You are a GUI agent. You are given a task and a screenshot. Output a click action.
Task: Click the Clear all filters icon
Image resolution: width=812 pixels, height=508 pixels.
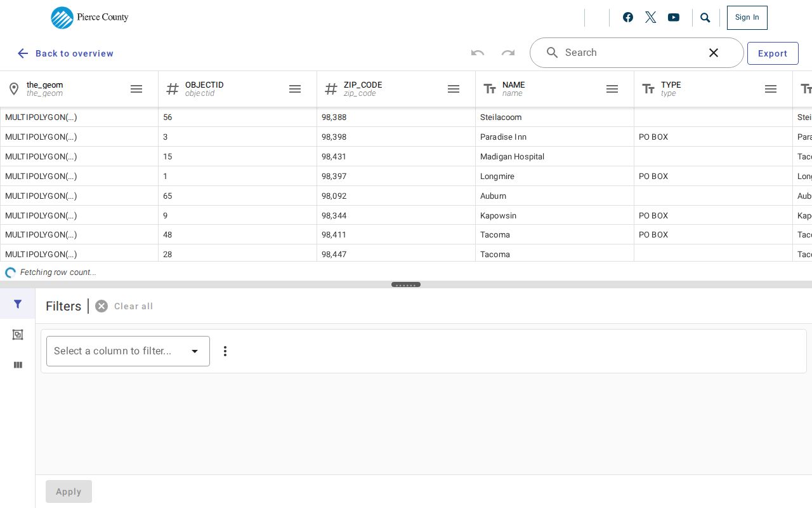[101, 306]
